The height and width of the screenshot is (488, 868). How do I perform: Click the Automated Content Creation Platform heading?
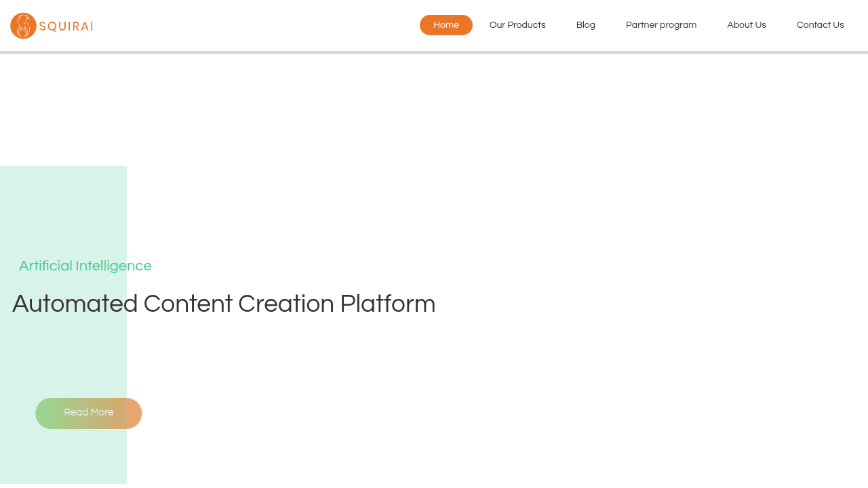pyautogui.click(x=224, y=305)
